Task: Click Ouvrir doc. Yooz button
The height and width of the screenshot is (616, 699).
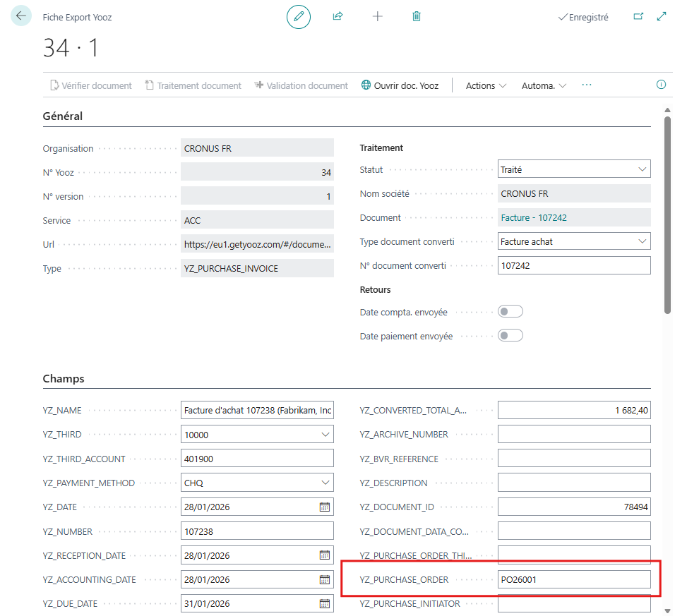Action: tap(400, 85)
